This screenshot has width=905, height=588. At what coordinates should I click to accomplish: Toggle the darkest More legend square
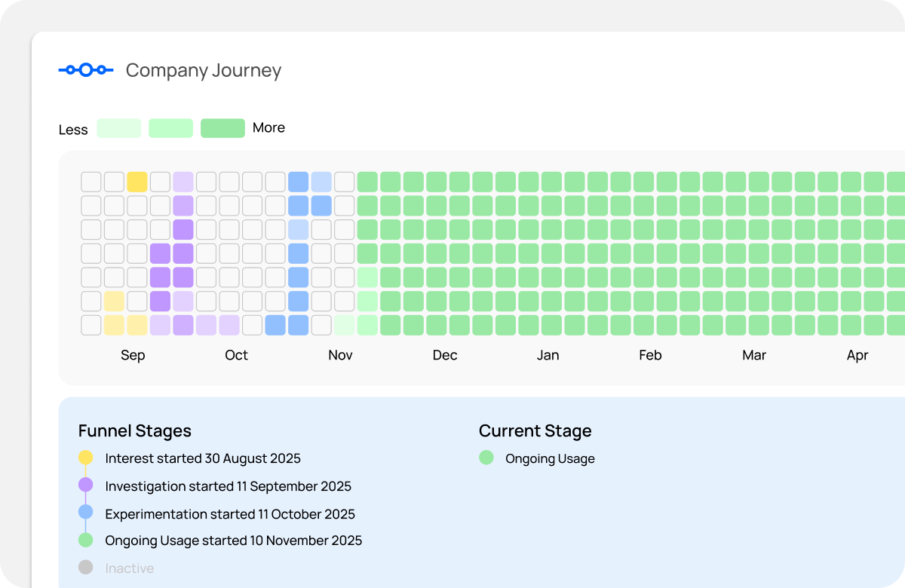click(222, 128)
